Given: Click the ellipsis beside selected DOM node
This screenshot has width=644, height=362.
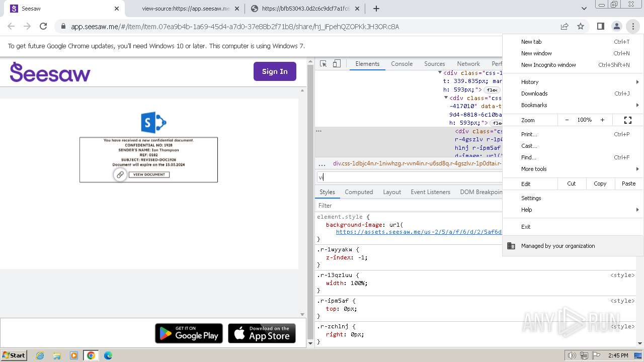Looking at the screenshot, I should click(318, 131).
